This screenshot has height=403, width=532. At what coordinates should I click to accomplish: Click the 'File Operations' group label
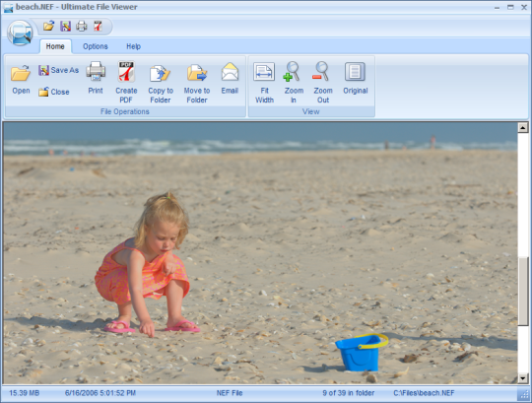[125, 111]
